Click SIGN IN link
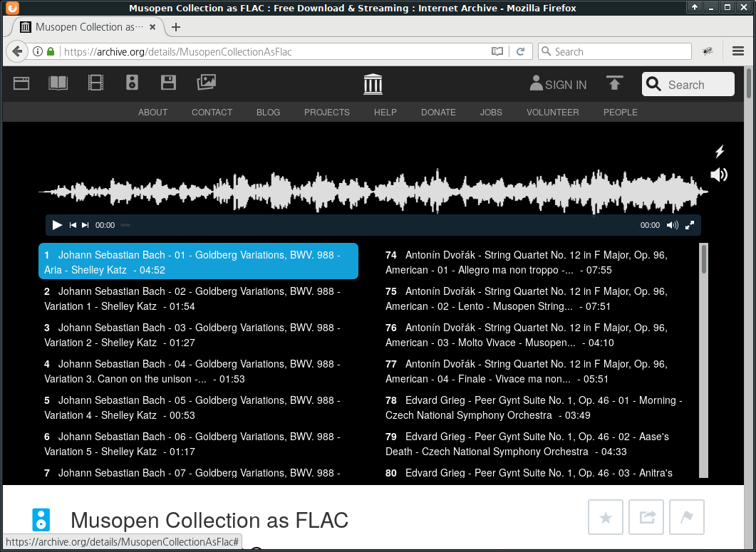This screenshot has height=552, width=756. 559,84
